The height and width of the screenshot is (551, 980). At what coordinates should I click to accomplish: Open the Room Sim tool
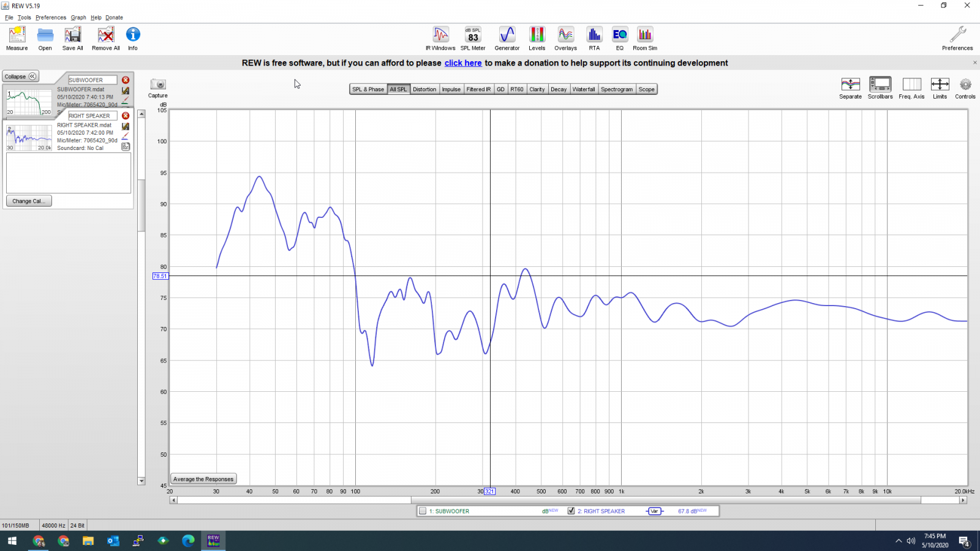tap(645, 34)
